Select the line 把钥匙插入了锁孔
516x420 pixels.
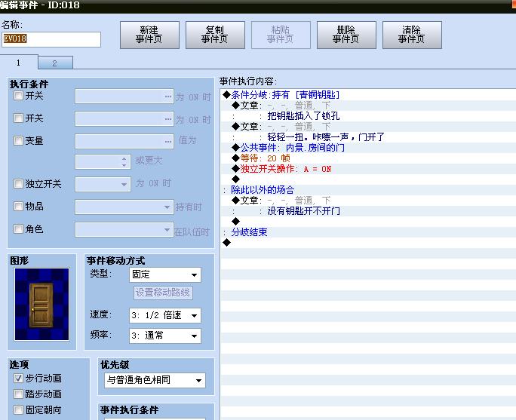tap(368, 116)
